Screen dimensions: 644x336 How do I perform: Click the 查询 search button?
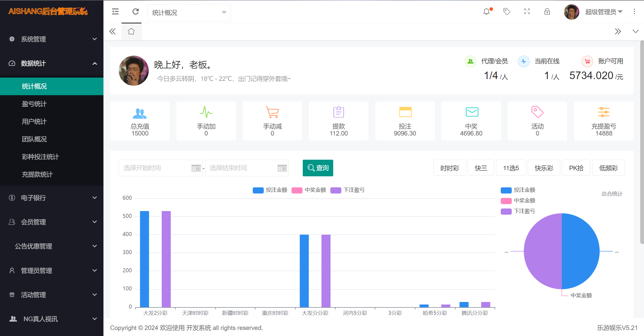[x=318, y=168]
